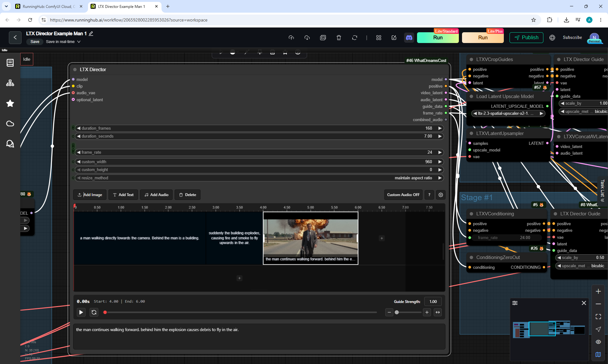Screen dimensions: 608x364
Task: Open the four-squares grid icon
Action: [379, 38]
